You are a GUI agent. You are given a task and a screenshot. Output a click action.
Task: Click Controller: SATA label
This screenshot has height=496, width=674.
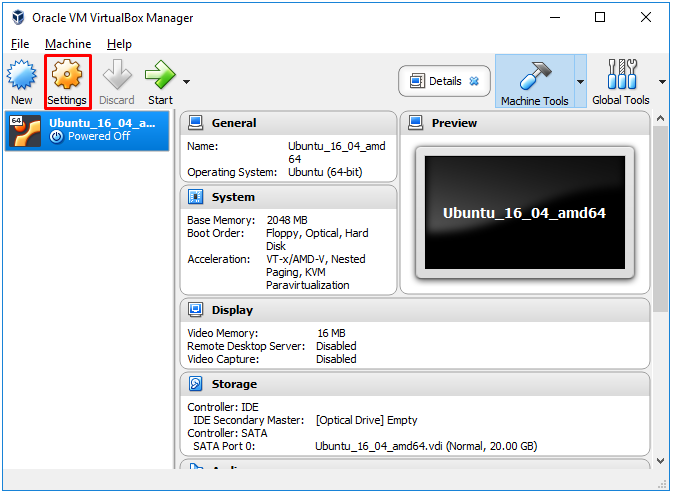[227, 433]
